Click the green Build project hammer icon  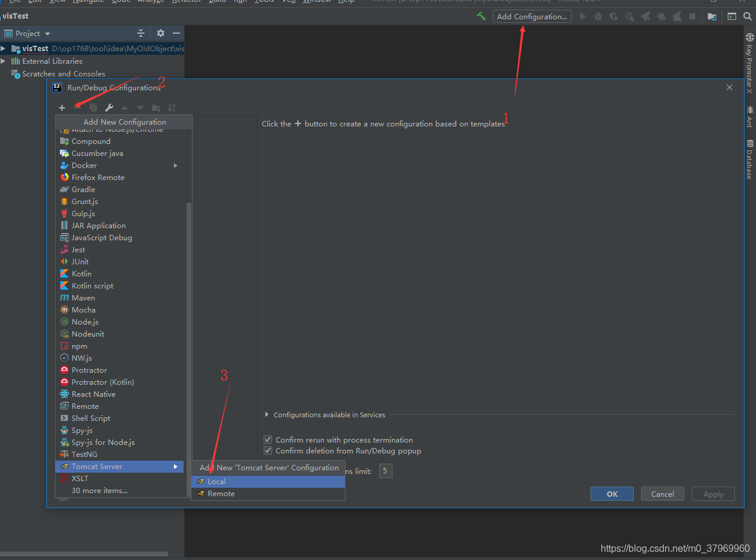481,16
